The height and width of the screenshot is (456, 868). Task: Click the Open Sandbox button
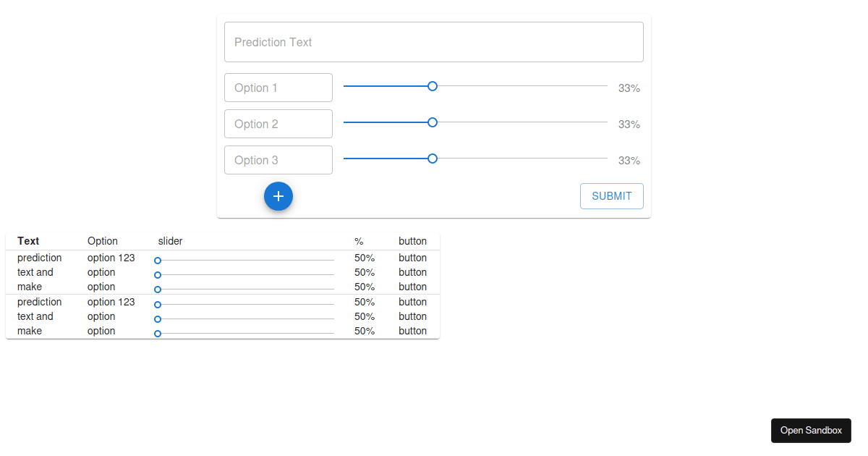pyautogui.click(x=811, y=430)
